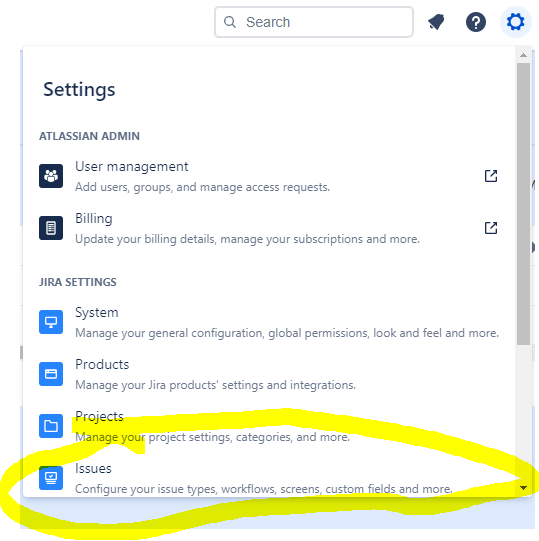Open User management external link arrow
This screenshot has height=541, width=539.
(491, 176)
